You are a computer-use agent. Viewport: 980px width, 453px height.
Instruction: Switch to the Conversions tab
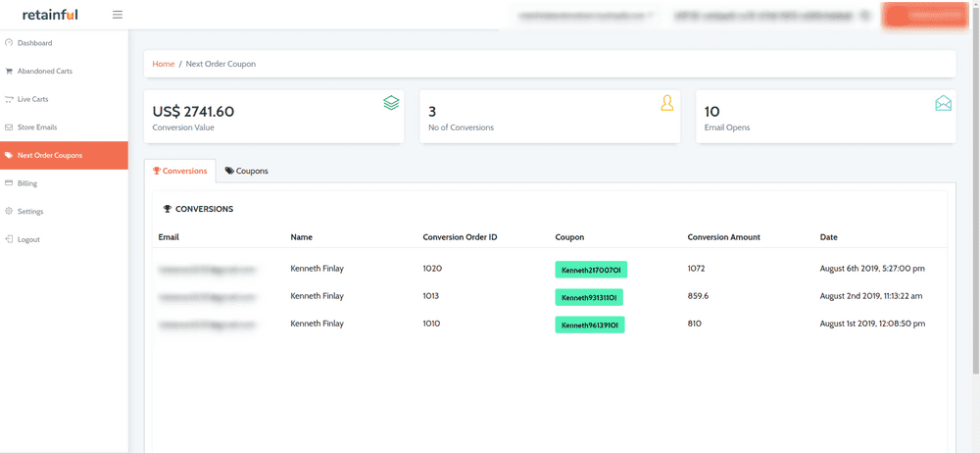pyautogui.click(x=180, y=171)
